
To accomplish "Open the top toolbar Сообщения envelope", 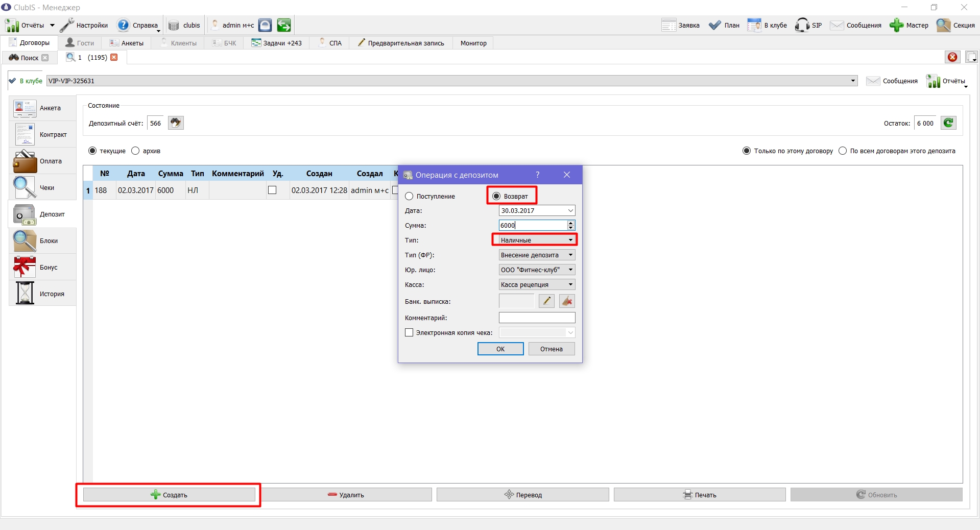I will (837, 25).
